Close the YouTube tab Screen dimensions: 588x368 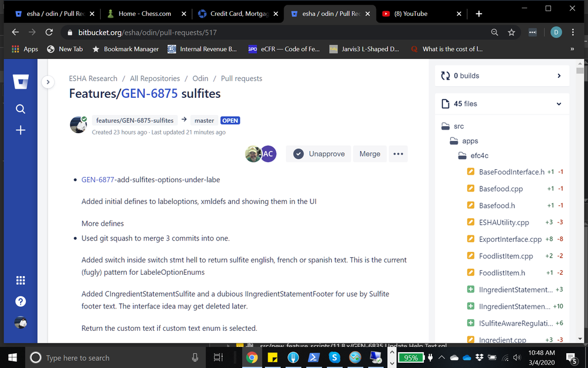point(458,14)
